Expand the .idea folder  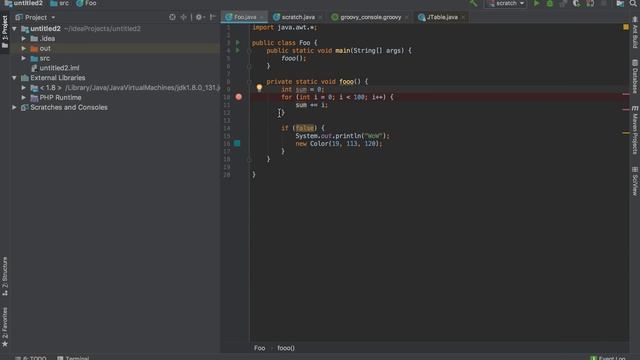24,38
